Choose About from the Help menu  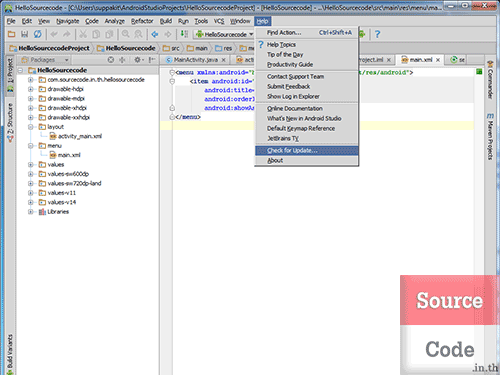tap(307, 160)
